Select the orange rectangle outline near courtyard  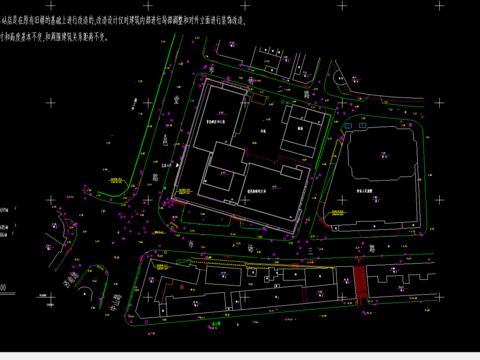[259, 99]
